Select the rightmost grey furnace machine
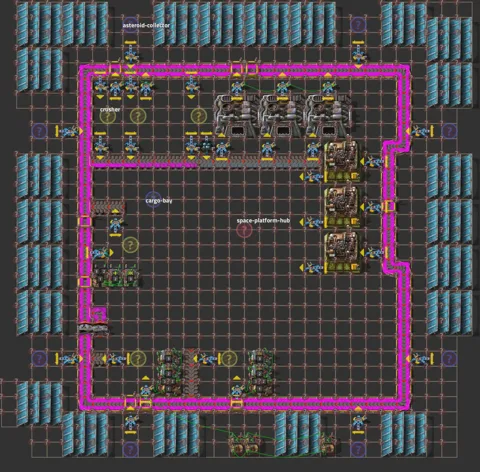480x472 pixels. click(327, 116)
